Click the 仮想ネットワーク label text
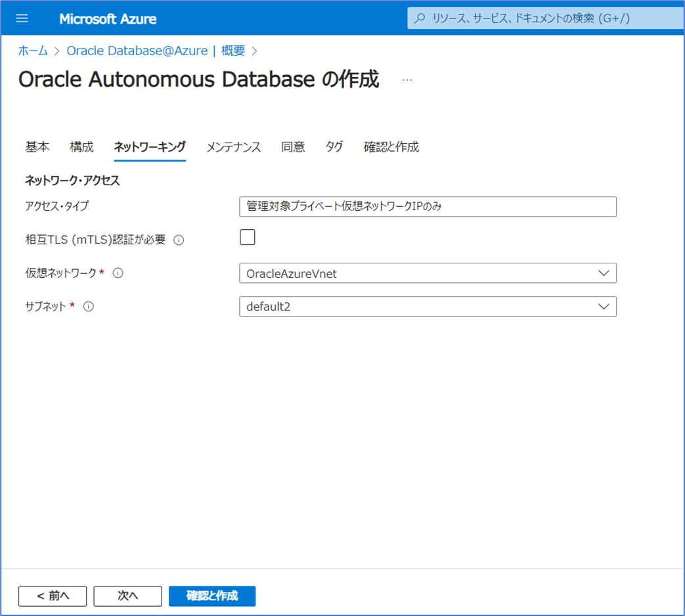The width and height of the screenshot is (685, 616). coord(60,273)
